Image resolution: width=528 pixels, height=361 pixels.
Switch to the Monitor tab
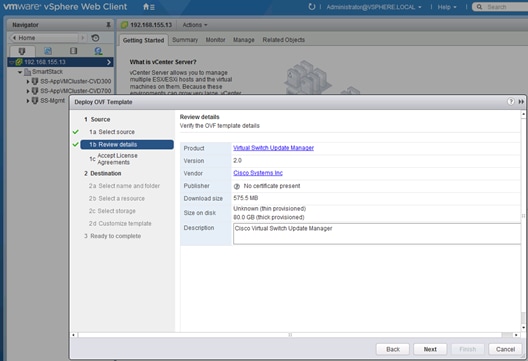pos(215,40)
